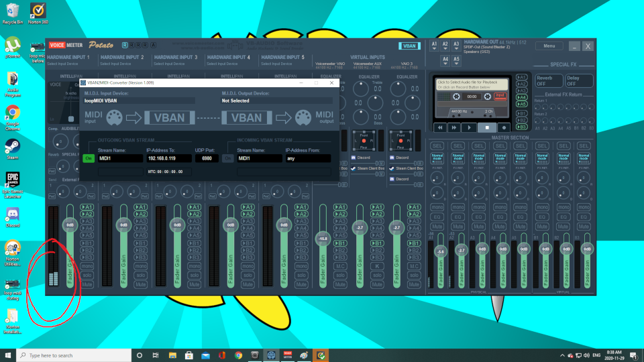Image resolution: width=644 pixels, height=362 pixels.
Task: Toggle the VBAN button in Voicemeeter header
Action: [x=409, y=46]
